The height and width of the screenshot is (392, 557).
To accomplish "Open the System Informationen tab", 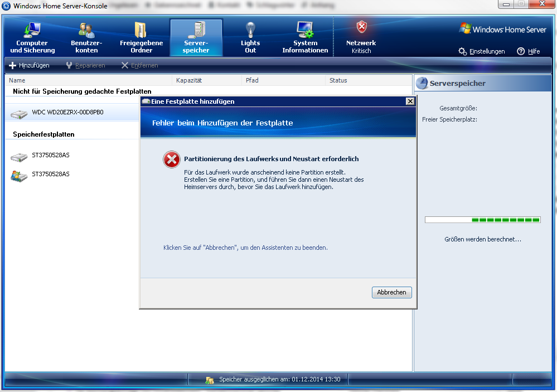I will pyautogui.click(x=305, y=38).
